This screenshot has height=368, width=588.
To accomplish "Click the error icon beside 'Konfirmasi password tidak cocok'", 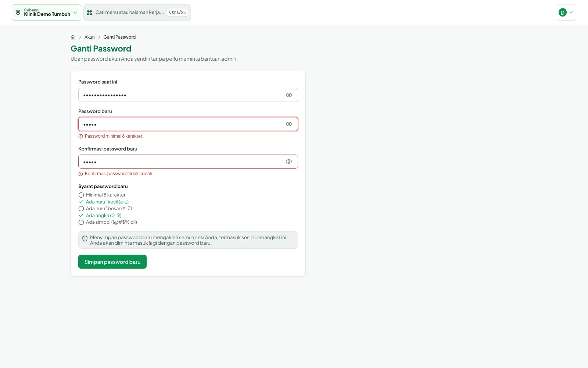I will [x=81, y=174].
